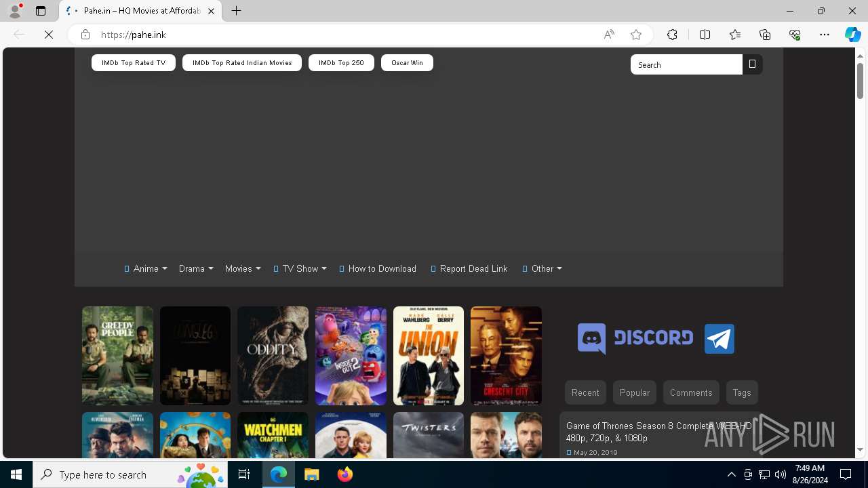The width and height of the screenshot is (868, 488).
Task: Switch to the Recent tab
Action: [x=585, y=392]
